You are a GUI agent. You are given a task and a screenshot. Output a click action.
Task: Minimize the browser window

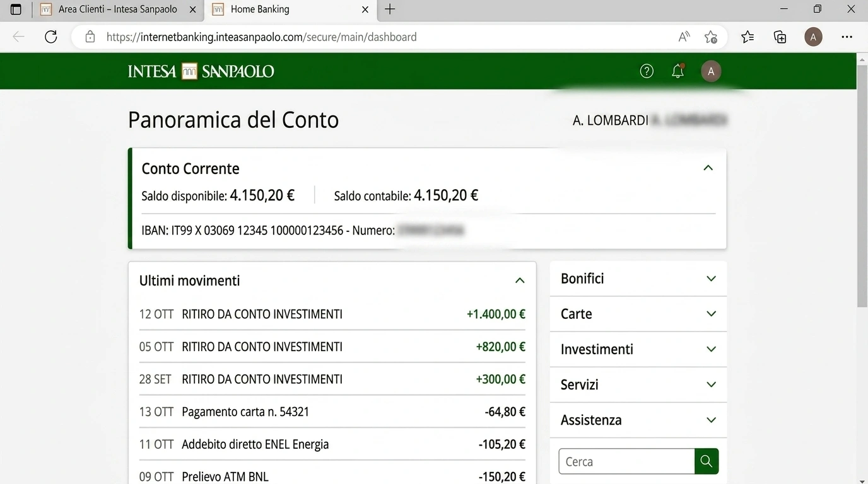coord(784,9)
